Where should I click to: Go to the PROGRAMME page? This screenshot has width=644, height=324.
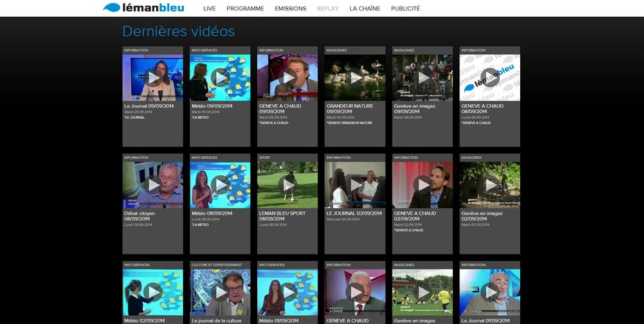coord(245,9)
